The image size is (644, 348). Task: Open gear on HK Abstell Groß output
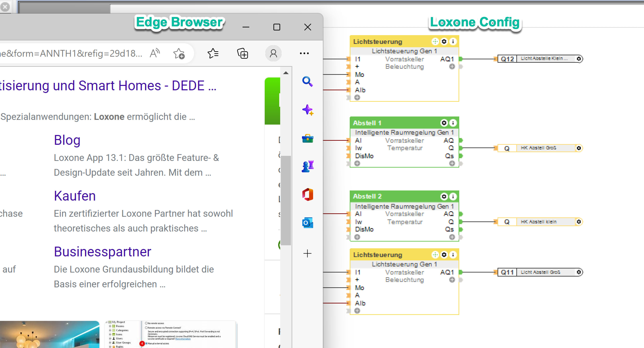click(579, 148)
